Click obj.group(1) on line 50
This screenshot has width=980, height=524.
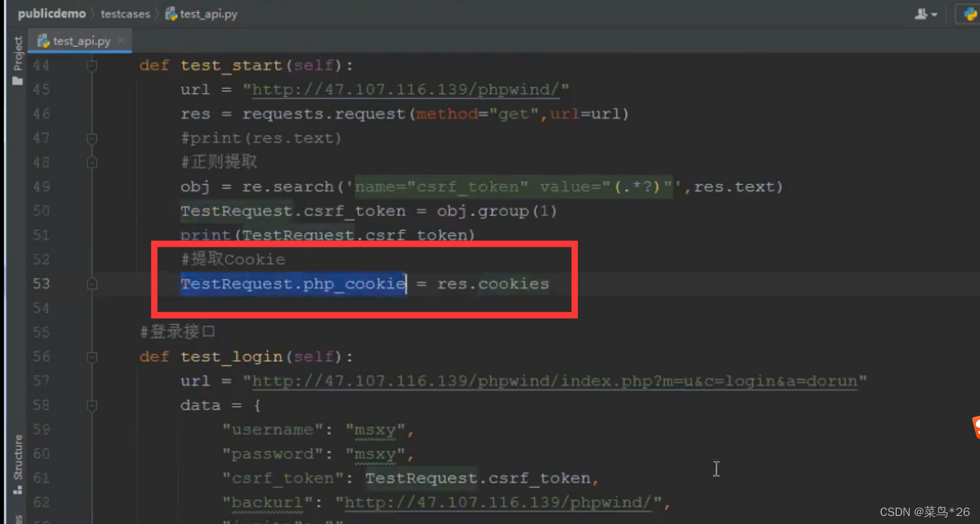click(x=497, y=211)
